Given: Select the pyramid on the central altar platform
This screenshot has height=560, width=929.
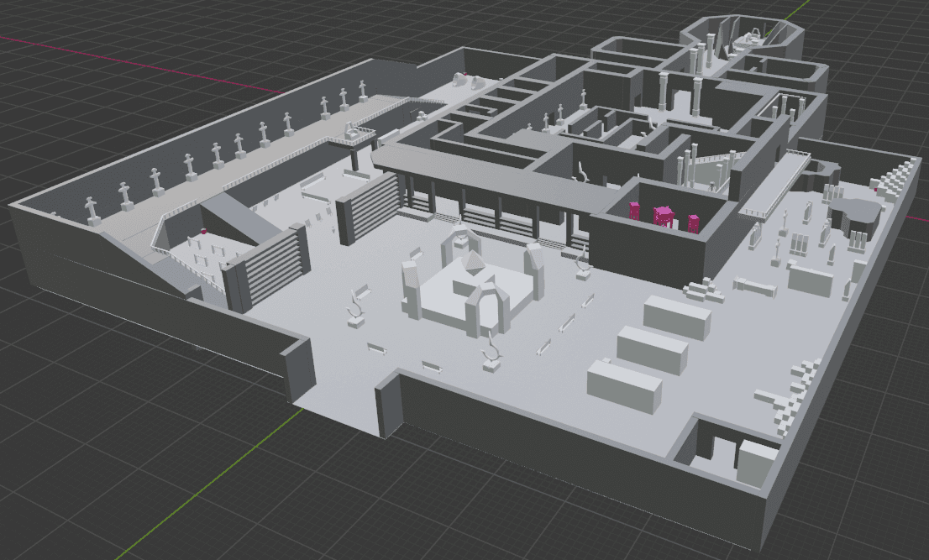Looking at the screenshot, I should [x=472, y=263].
